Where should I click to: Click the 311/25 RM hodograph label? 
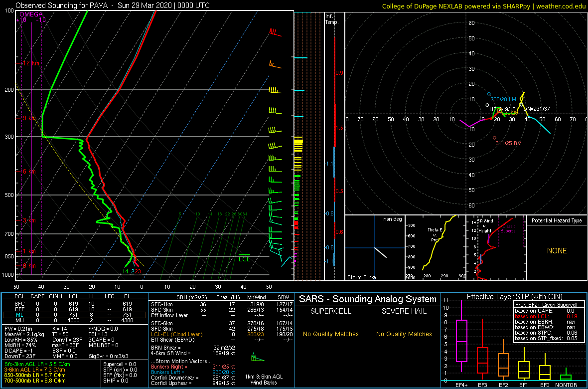click(508, 144)
